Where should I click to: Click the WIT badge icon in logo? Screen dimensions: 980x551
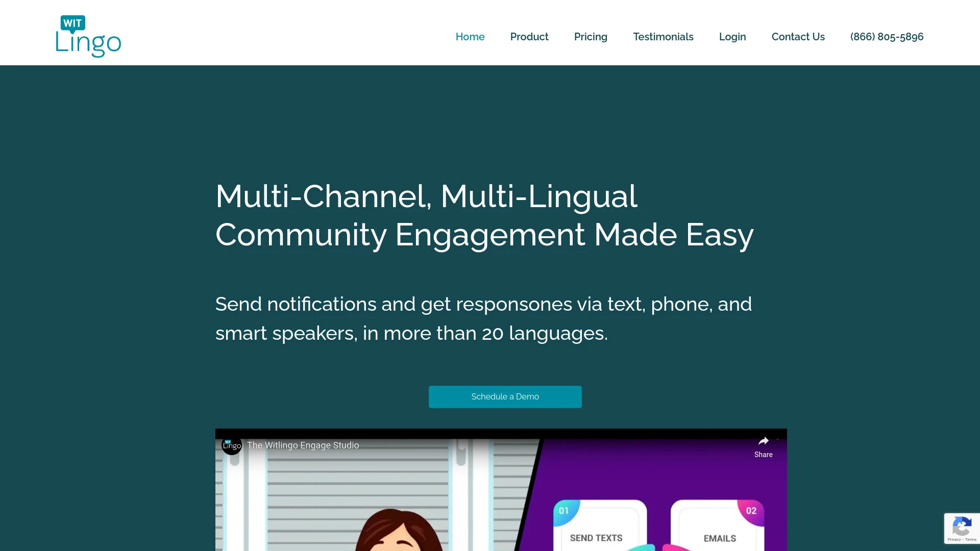(x=72, y=23)
